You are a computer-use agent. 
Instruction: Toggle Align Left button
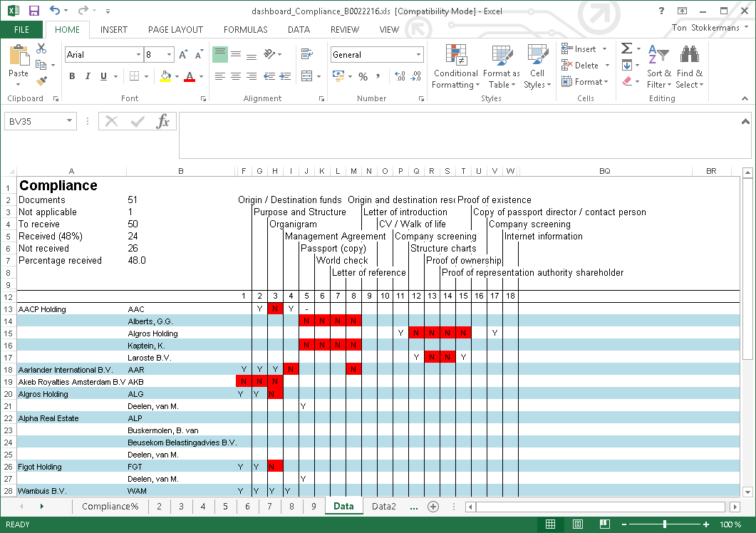[220, 76]
